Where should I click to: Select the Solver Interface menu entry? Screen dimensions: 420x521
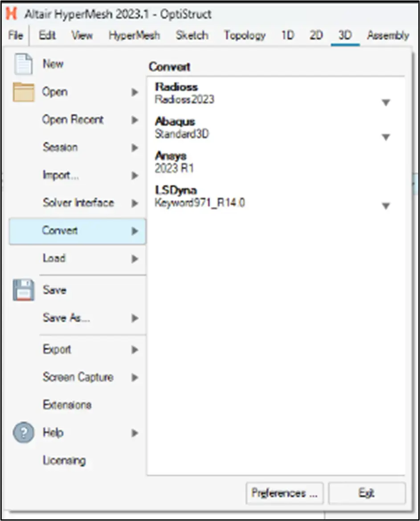[x=78, y=203]
